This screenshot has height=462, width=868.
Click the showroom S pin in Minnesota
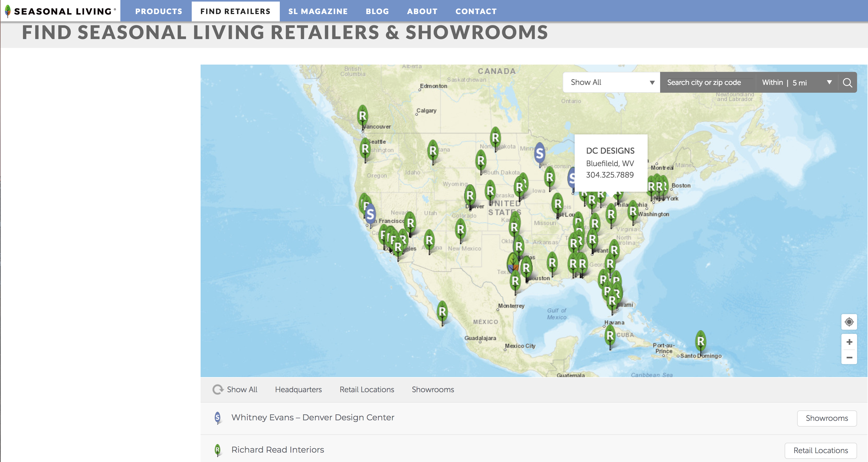[x=540, y=154]
